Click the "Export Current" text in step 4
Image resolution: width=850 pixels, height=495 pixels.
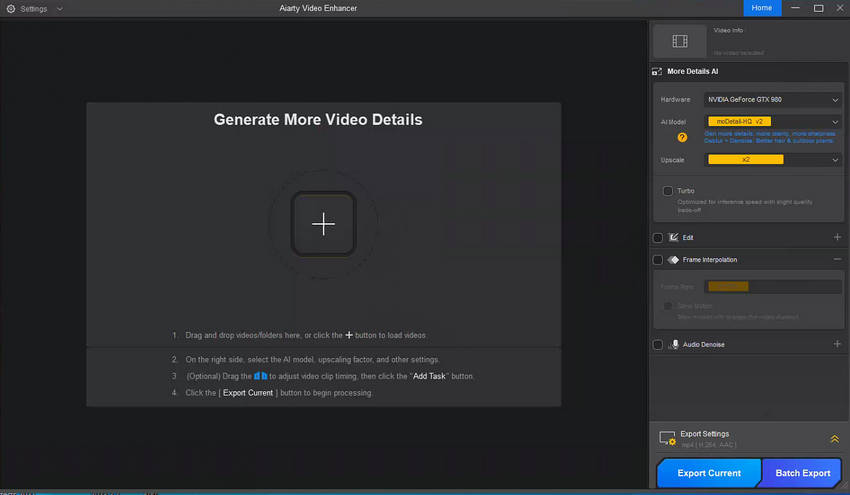click(x=248, y=393)
